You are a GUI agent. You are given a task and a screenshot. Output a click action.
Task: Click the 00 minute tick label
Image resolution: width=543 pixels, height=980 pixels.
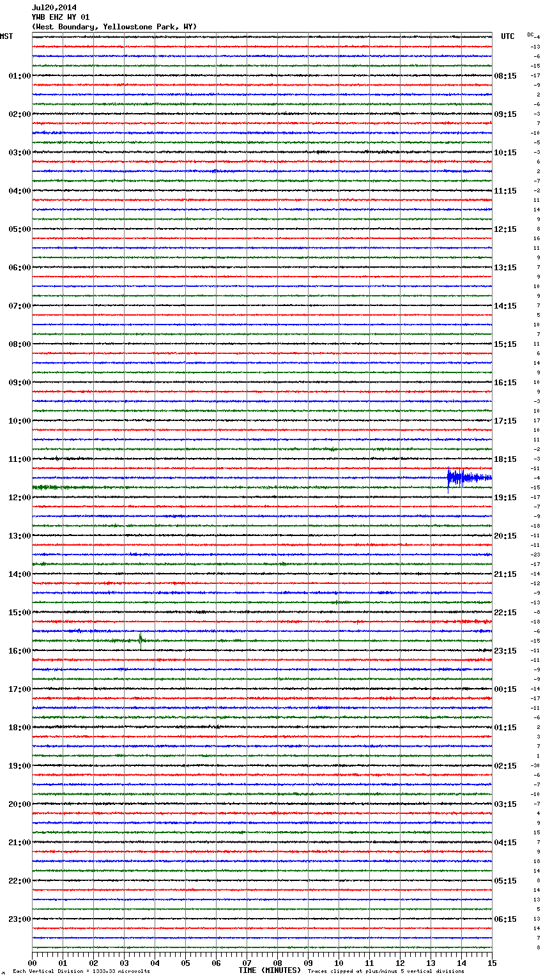click(33, 963)
